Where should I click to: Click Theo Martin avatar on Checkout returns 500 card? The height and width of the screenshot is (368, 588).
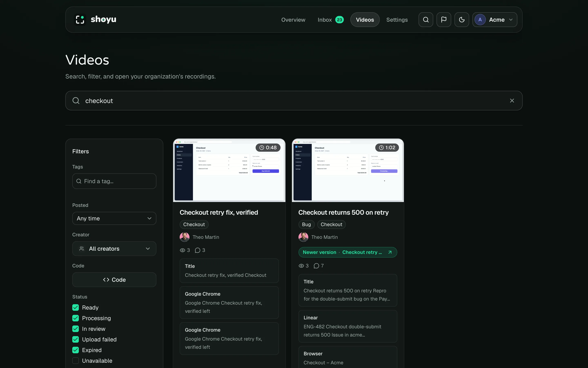(x=303, y=237)
